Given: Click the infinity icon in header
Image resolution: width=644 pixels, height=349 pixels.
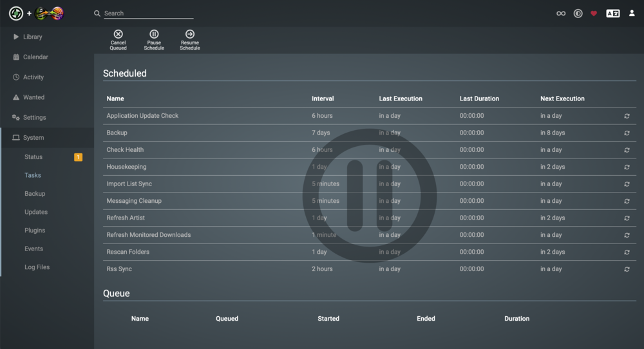Looking at the screenshot, I should tap(561, 13).
